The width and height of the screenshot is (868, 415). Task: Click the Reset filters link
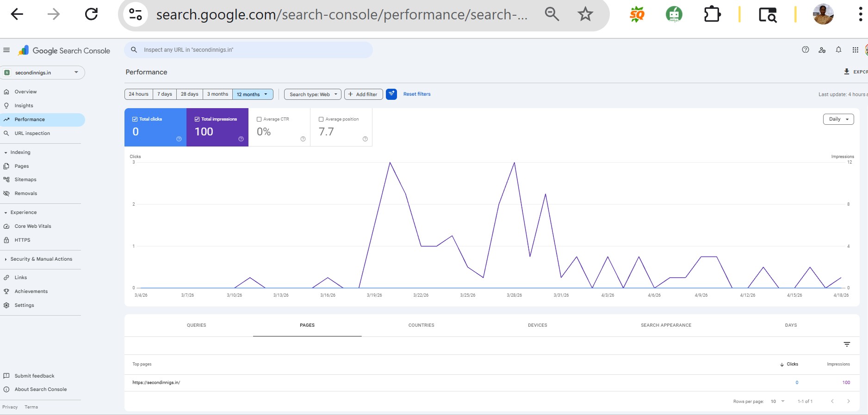pyautogui.click(x=417, y=94)
